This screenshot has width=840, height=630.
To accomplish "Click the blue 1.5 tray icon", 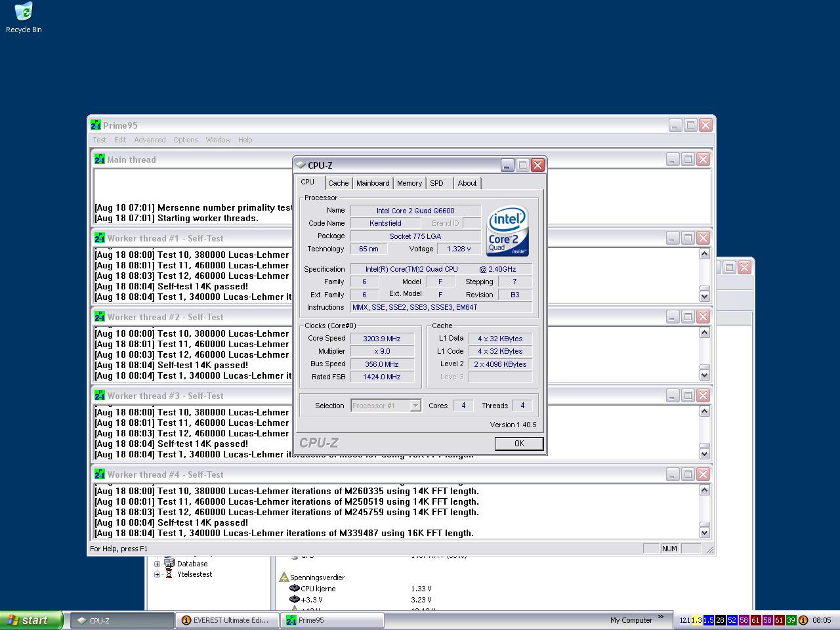I will pyautogui.click(x=709, y=620).
